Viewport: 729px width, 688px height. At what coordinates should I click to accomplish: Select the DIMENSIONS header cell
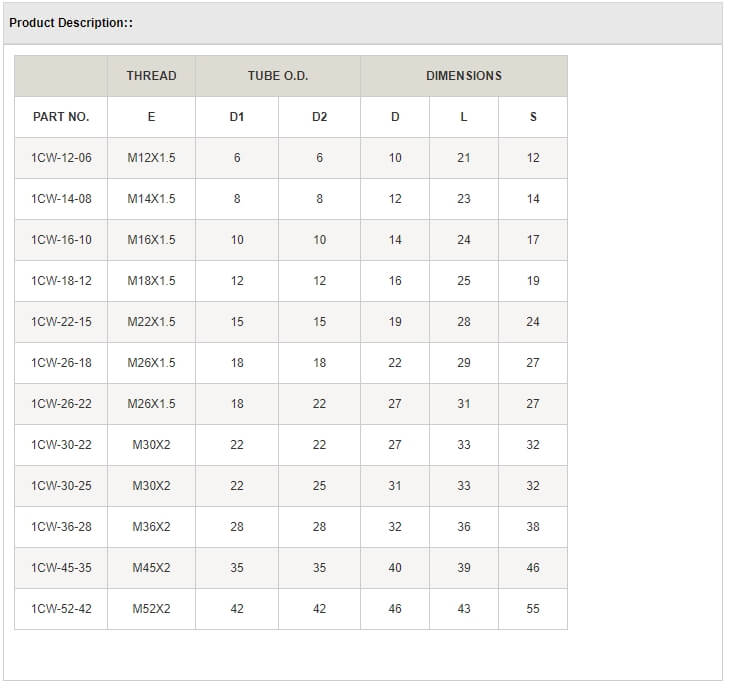(x=464, y=76)
